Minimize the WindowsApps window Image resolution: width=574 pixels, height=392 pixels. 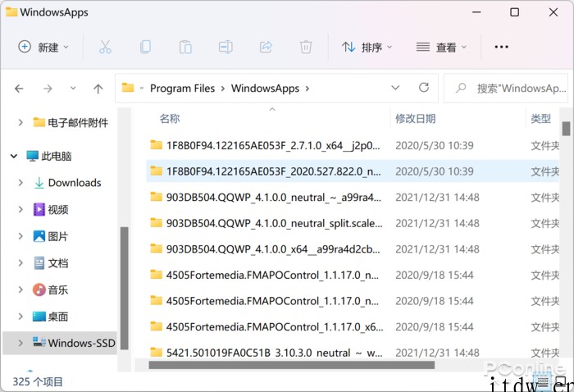476,12
